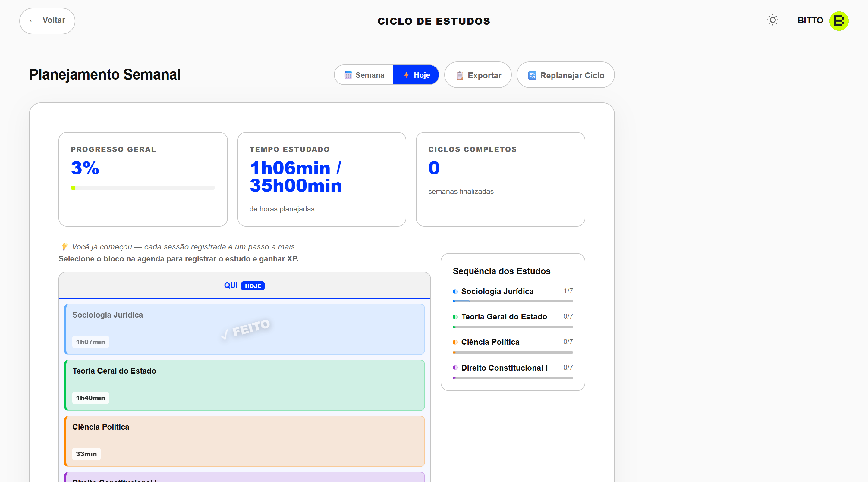Click the 1/7 count for Sociologia Jurídica
The width and height of the screenshot is (868, 482).
pyautogui.click(x=568, y=291)
